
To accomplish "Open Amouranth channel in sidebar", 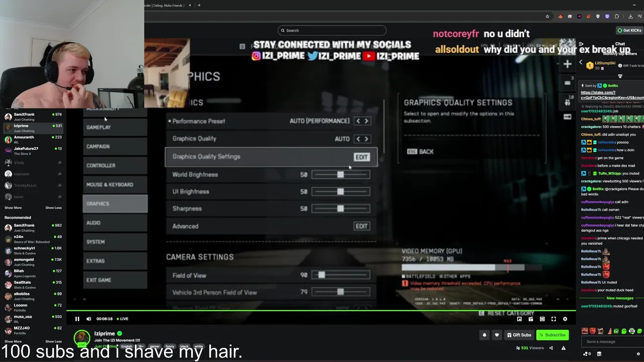I will 33,139.
